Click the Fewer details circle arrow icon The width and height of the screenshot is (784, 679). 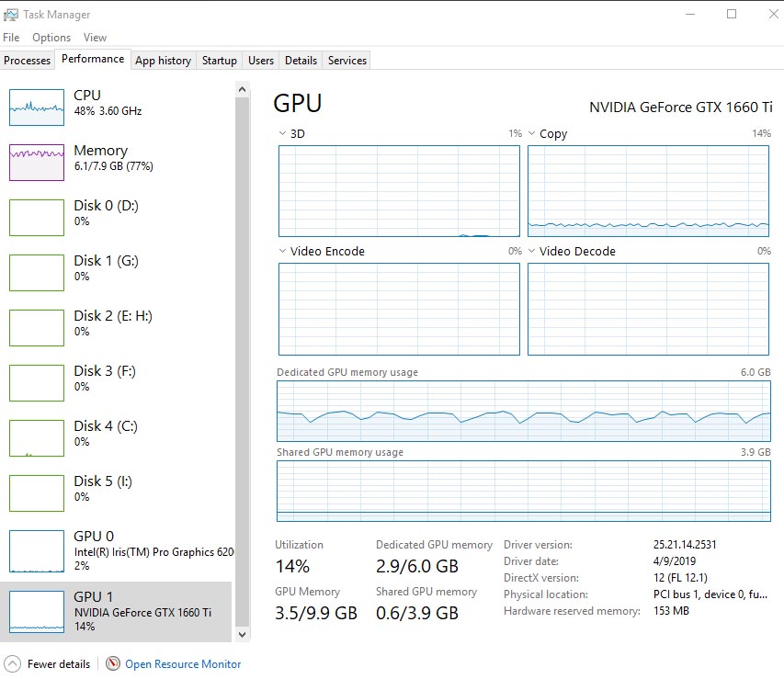[x=12, y=664]
